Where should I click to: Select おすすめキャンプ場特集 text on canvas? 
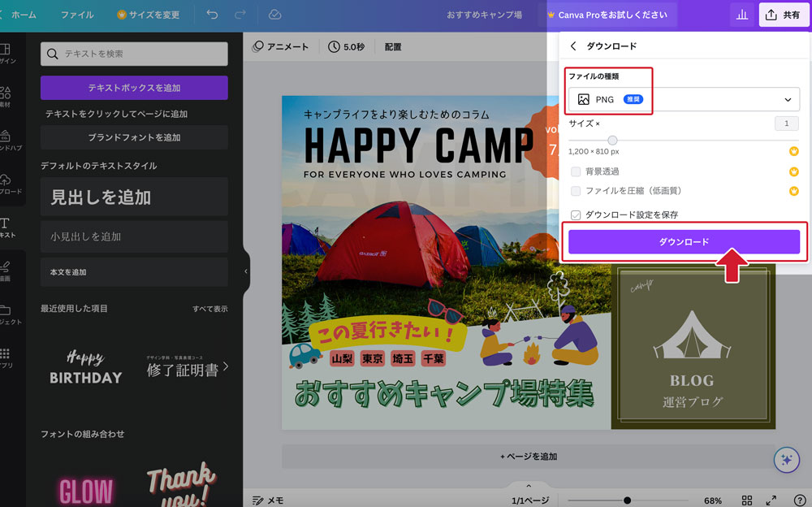tap(444, 393)
